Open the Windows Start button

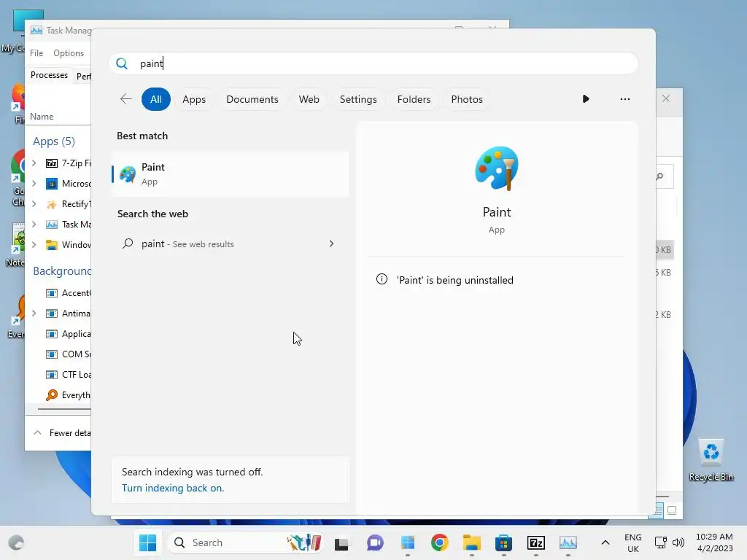click(147, 542)
